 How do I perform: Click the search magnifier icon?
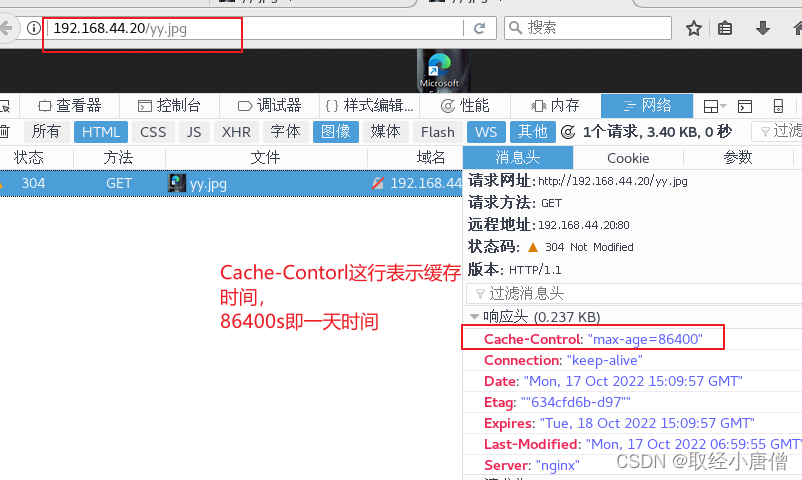516,28
